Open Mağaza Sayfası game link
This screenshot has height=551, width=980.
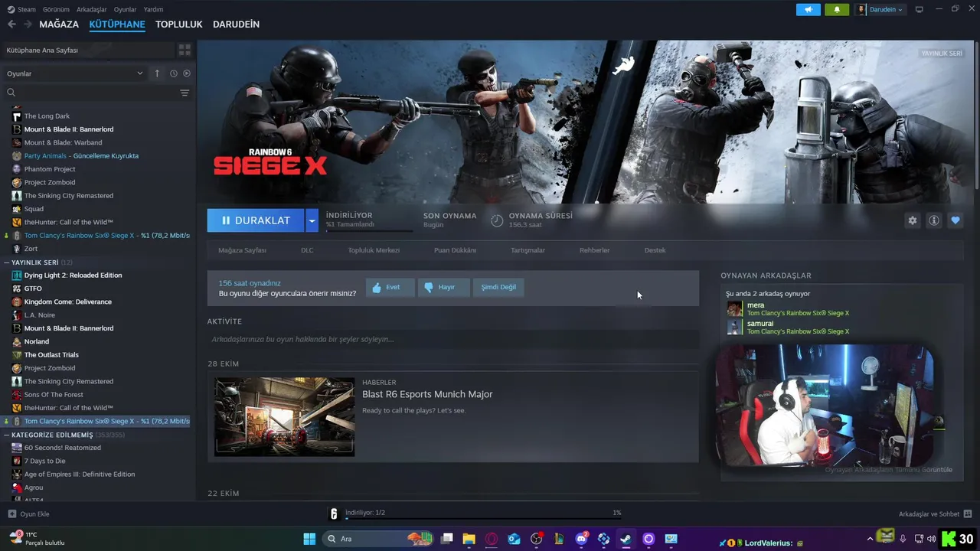242,250
